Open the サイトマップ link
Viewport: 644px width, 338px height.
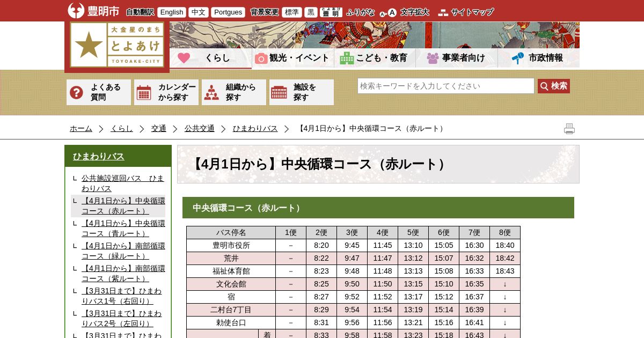[466, 12]
